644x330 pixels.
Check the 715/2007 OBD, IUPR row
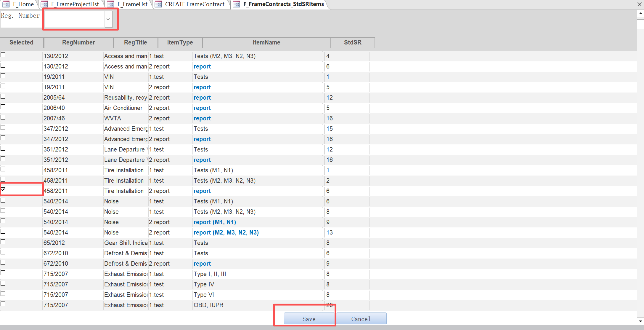pos(3,304)
